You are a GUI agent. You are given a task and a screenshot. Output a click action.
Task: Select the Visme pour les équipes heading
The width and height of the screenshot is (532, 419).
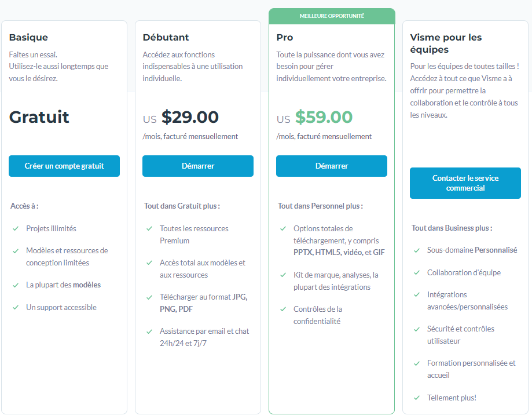(446, 43)
